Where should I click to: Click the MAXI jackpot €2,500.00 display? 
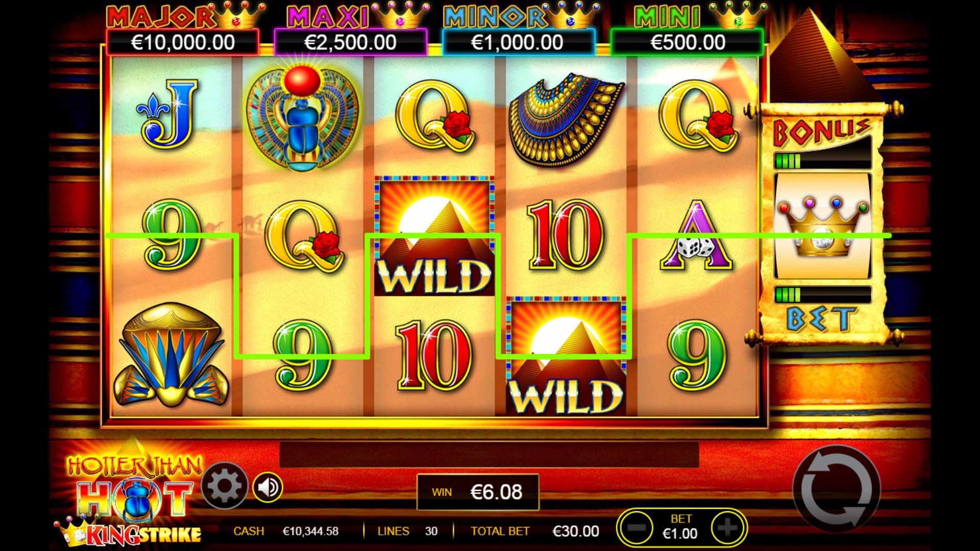tap(350, 42)
